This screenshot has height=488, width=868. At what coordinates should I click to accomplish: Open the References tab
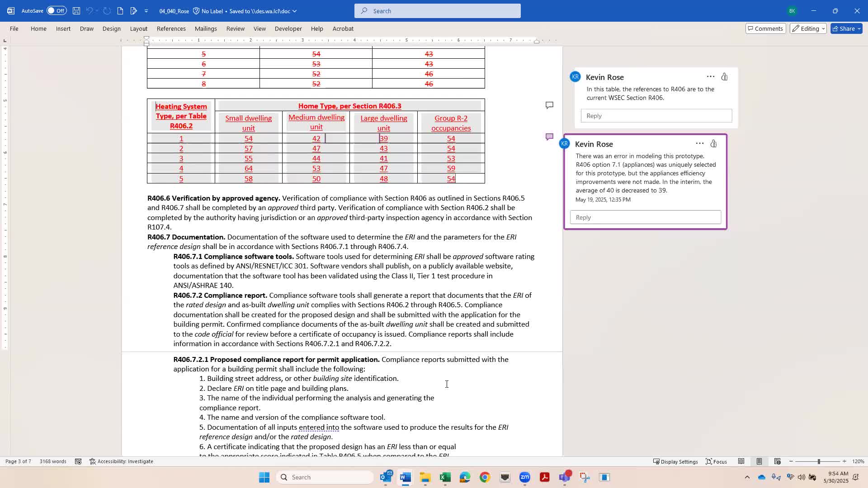[171, 28]
